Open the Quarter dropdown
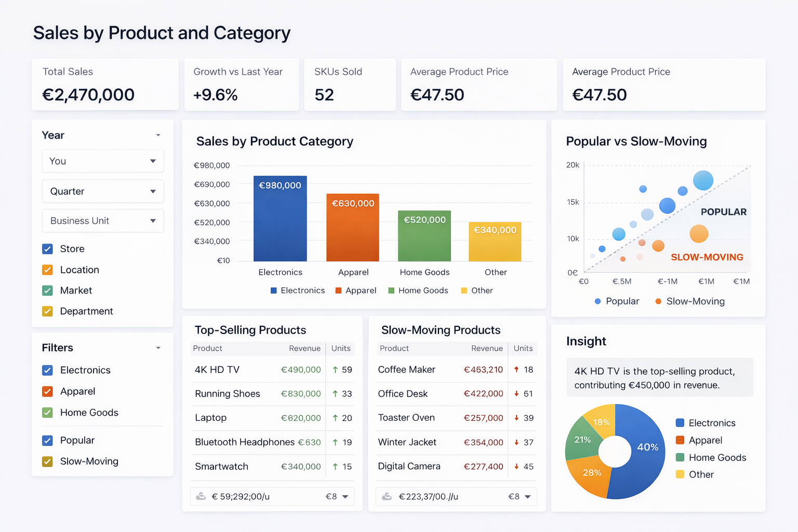The width and height of the screenshot is (798, 532). coord(103,191)
